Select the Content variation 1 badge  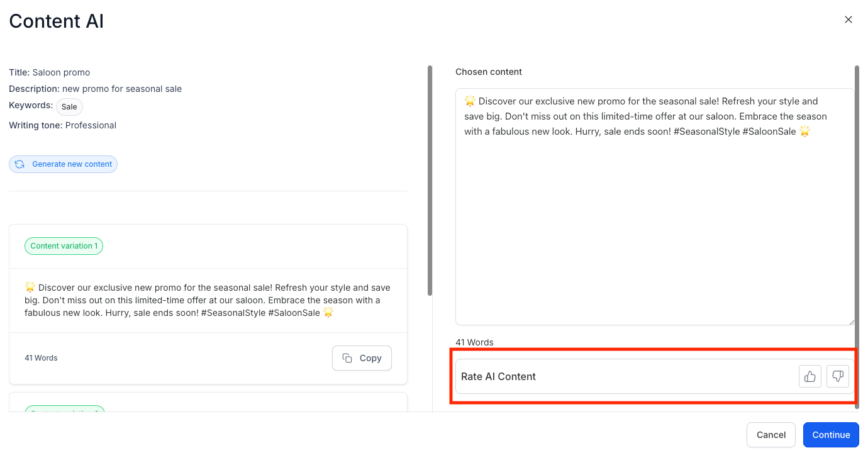click(x=64, y=246)
